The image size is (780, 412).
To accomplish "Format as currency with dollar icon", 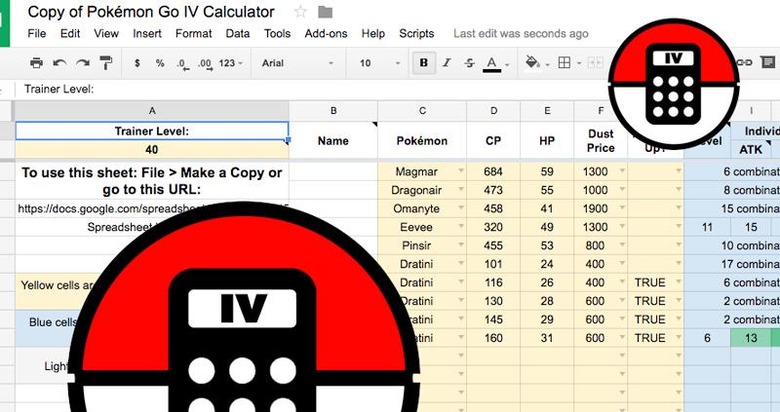I will coord(137,63).
